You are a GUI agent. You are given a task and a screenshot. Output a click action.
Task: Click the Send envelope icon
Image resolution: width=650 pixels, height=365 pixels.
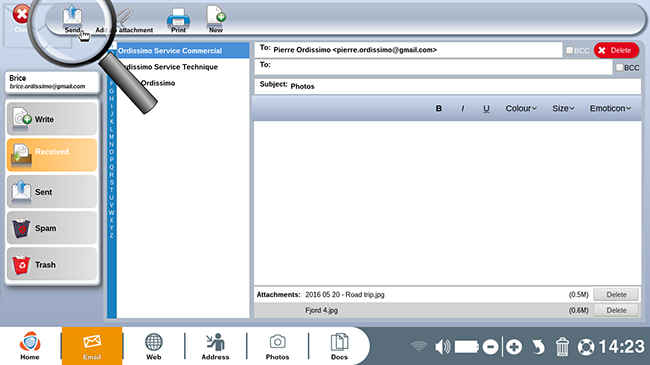pyautogui.click(x=72, y=16)
